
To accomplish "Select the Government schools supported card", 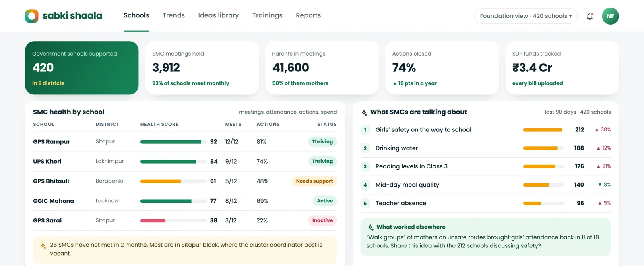I will [82, 68].
